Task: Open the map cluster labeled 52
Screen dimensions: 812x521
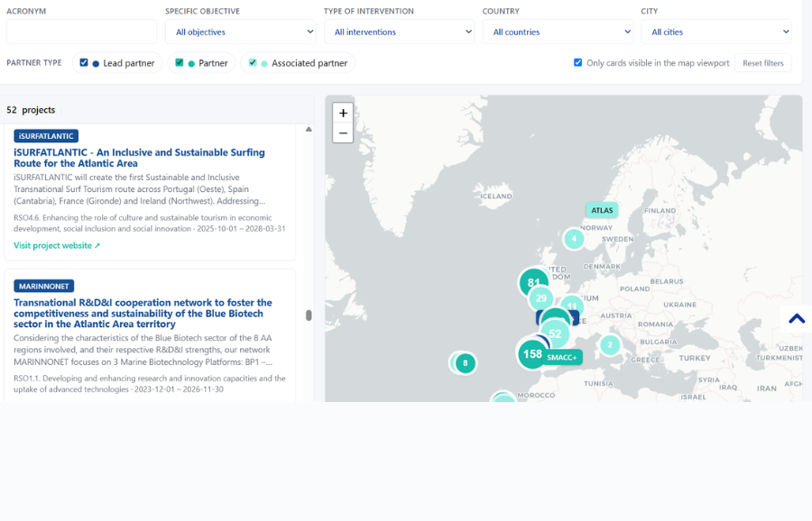Action: coord(555,334)
